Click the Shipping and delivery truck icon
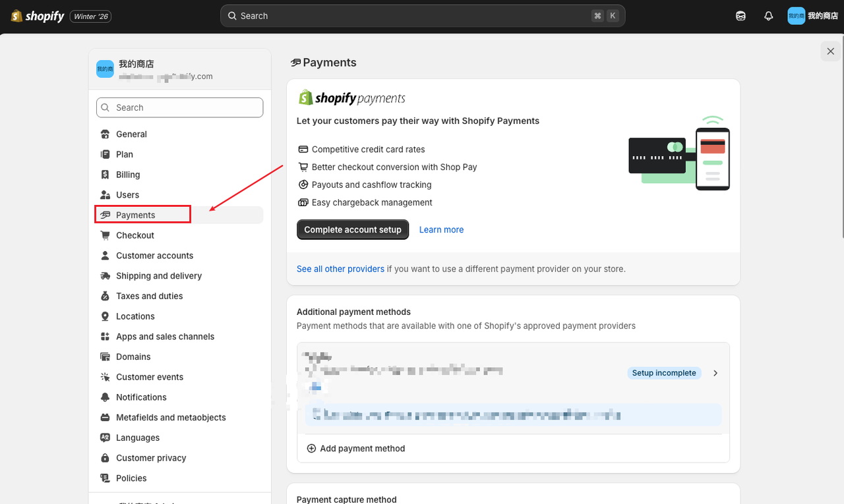 [105, 275]
